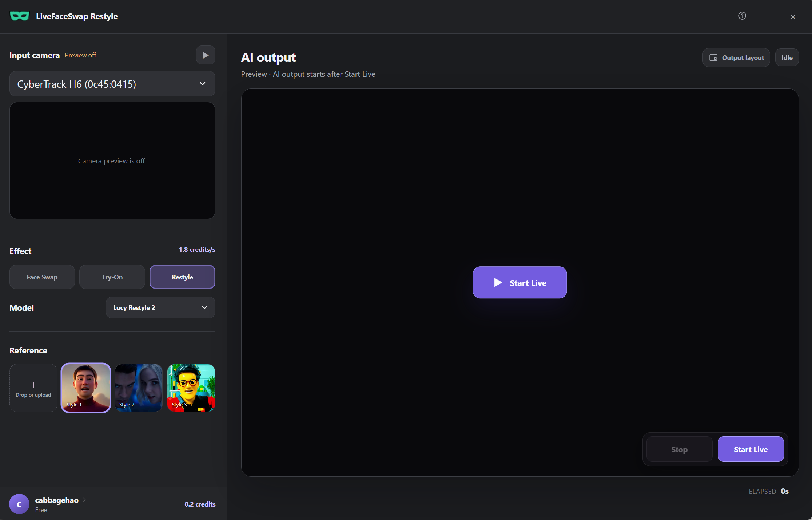Screen dimensions: 812x520
Task: Click the large center Start Live button
Action: [x=520, y=283]
